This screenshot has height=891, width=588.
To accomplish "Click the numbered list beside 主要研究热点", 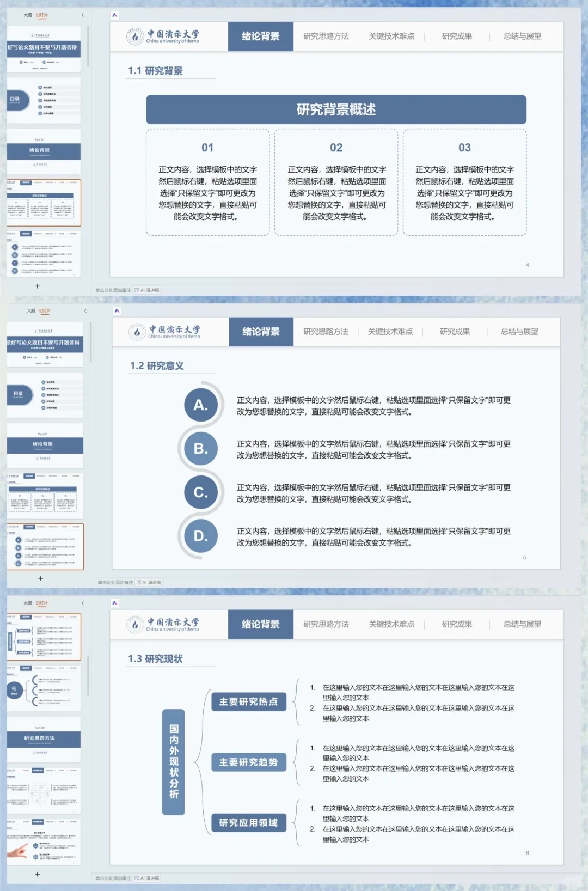I will tap(412, 703).
